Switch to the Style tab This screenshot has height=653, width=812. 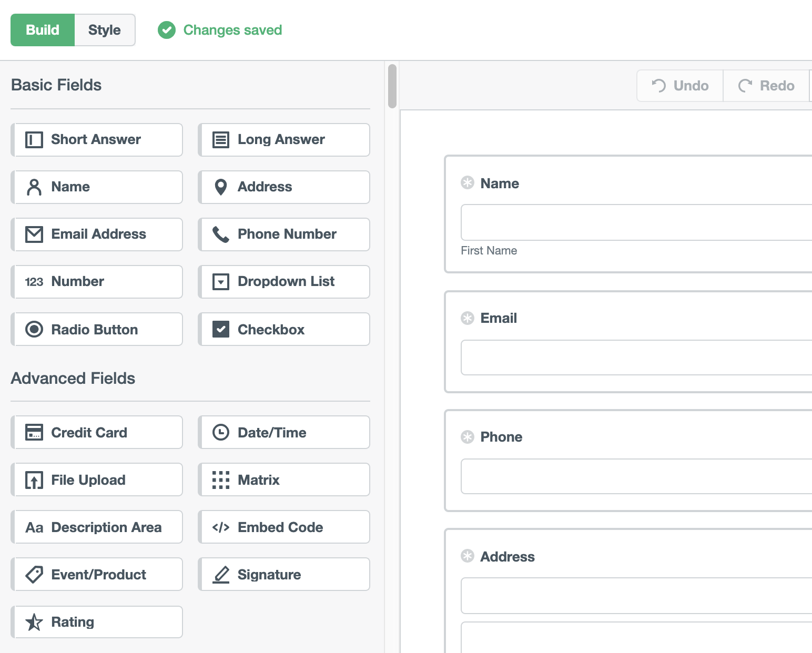pyautogui.click(x=104, y=30)
